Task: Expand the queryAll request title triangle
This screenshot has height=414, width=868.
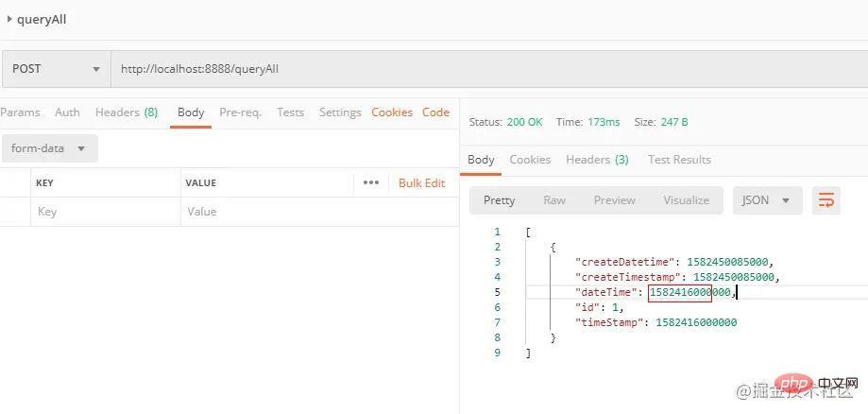Action: coord(9,19)
